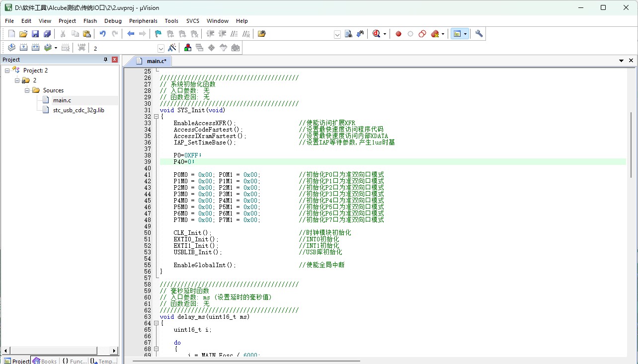Switch to the Books panel tab
Viewport: 638px width, 364px height.
[44, 361]
